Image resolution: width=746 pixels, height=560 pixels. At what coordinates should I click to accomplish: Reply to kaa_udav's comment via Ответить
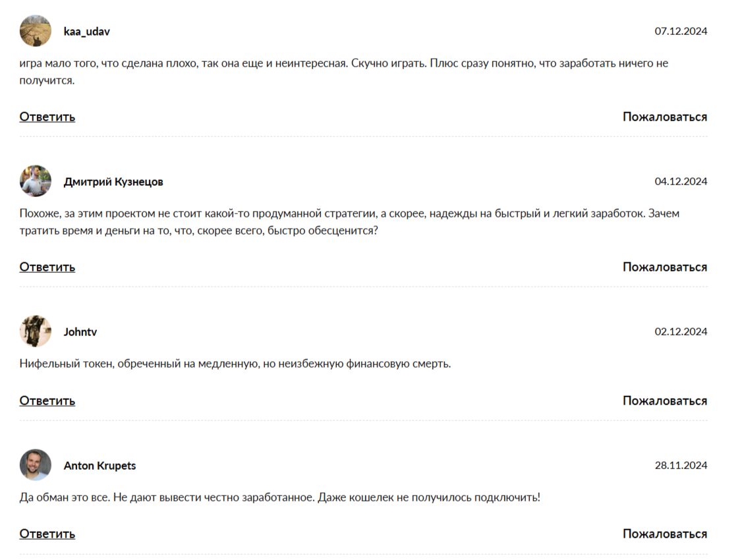click(47, 117)
